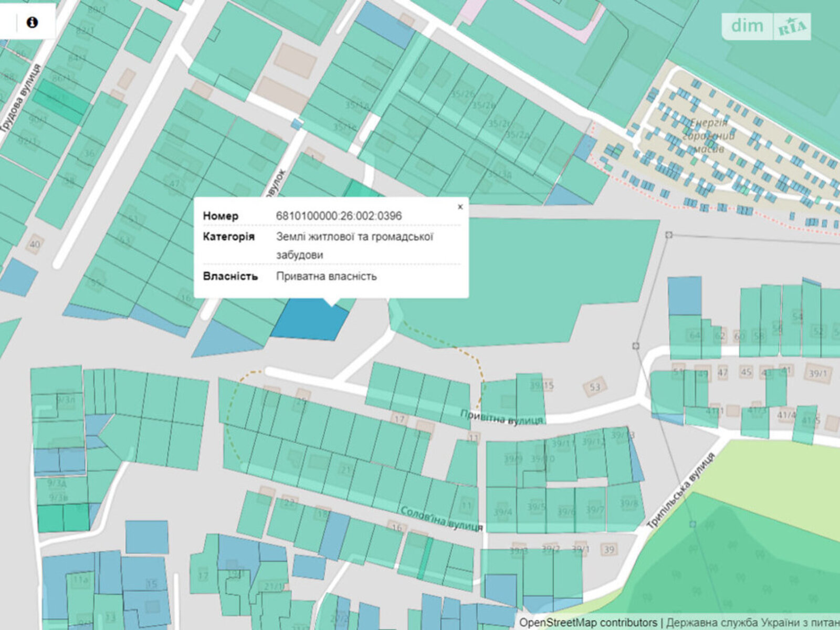Click the Солов'їна вулиця street label
This screenshot has width=840, height=630.
tap(441, 519)
